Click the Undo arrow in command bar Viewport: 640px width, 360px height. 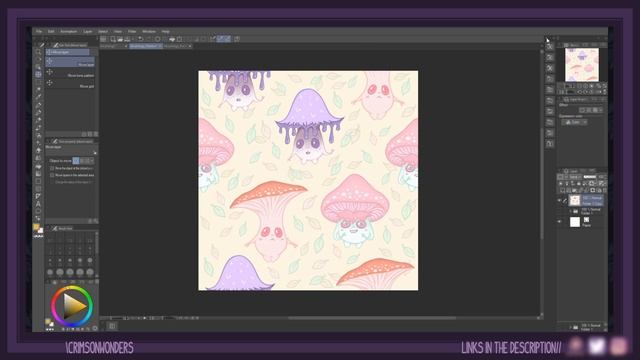pos(140,39)
